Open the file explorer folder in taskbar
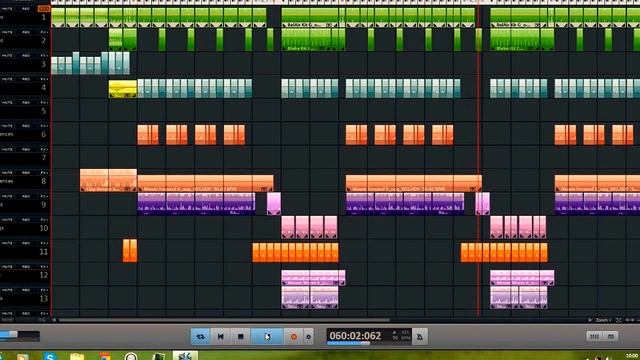Viewport: 640px width, 360px height. pos(77,356)
